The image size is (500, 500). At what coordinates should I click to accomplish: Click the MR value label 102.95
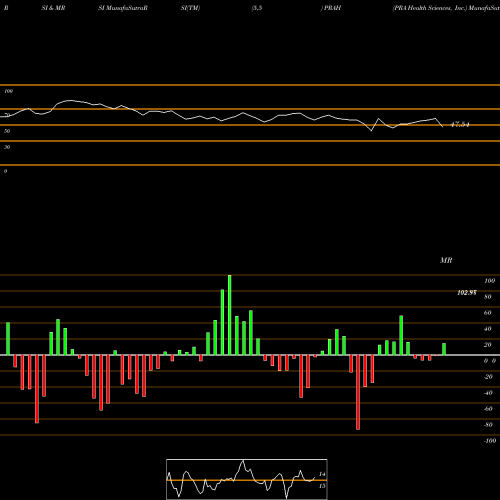pos(467,293)
